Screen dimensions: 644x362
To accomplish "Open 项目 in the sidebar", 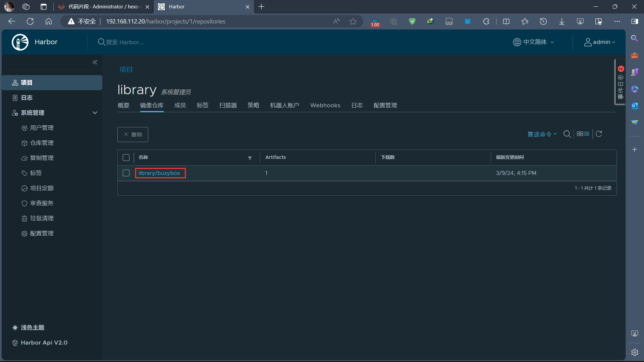I will (52, 82).
